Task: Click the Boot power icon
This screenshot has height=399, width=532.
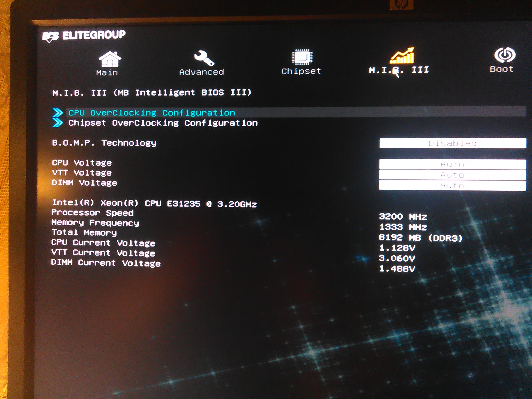Action: tap(504, 55)
